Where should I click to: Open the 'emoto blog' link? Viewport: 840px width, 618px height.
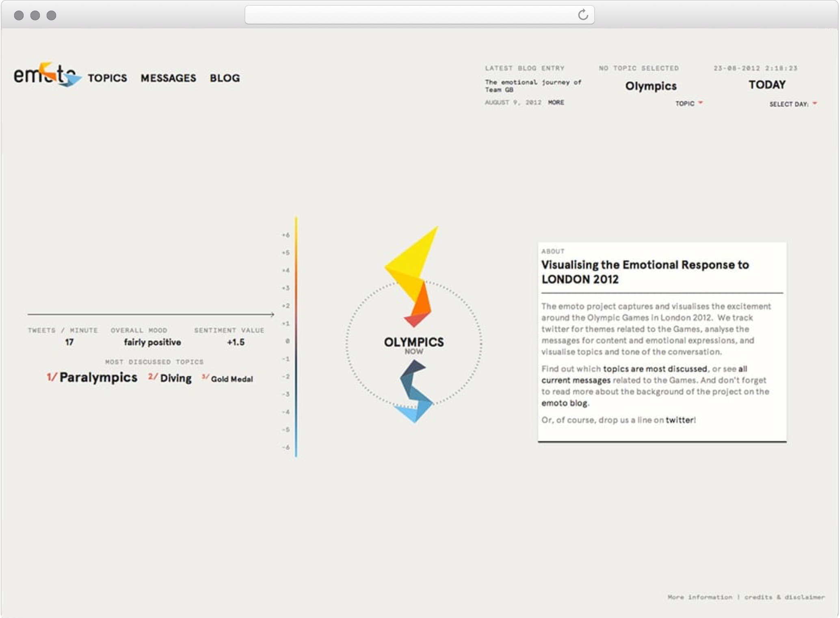click(x=564, y=403)
